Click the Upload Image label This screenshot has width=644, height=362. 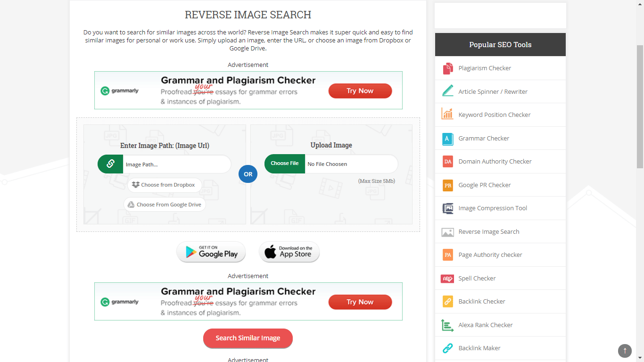[x=331, y=145]
